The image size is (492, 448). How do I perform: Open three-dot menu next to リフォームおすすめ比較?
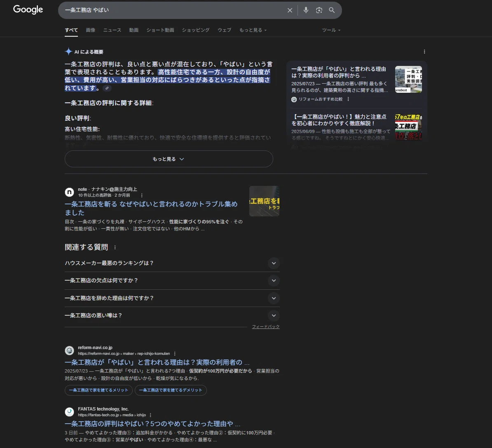click(x=348, y=99)
